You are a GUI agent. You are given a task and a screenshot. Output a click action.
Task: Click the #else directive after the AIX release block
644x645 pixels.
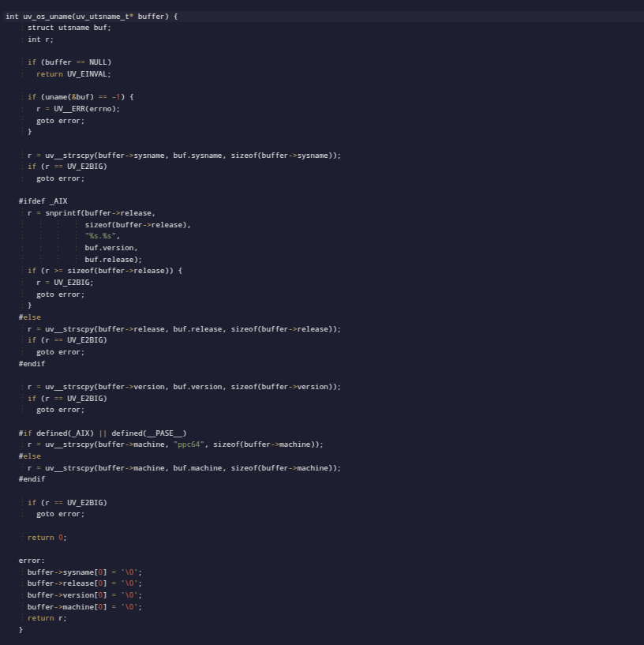(30, 317)
